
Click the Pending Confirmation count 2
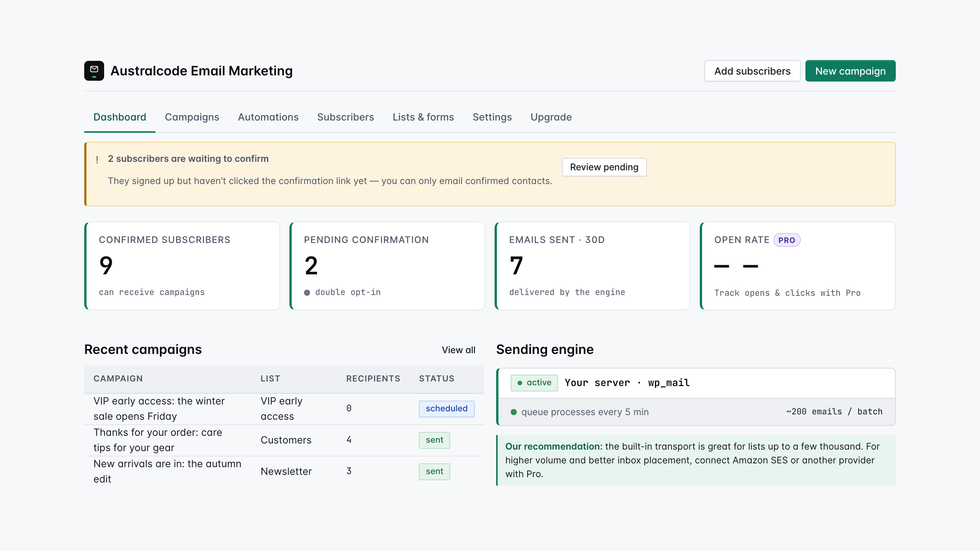coord(311,266)
